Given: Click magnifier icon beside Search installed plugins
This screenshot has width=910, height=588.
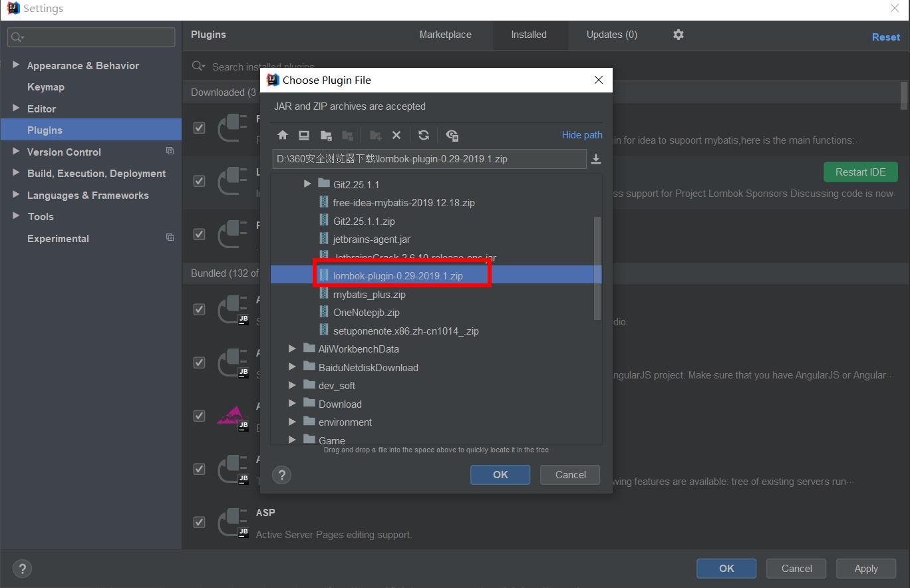Looking at the screenshot, I should 198,67.
